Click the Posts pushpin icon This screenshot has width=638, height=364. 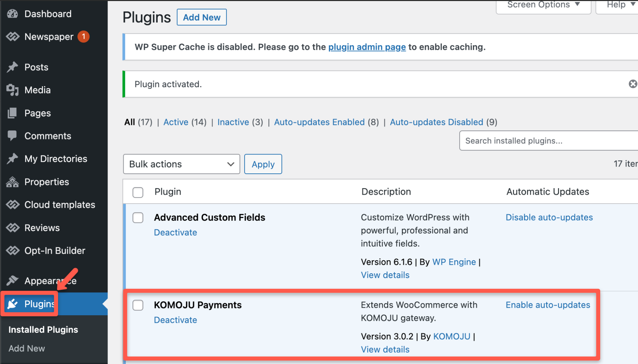[12, 67]
